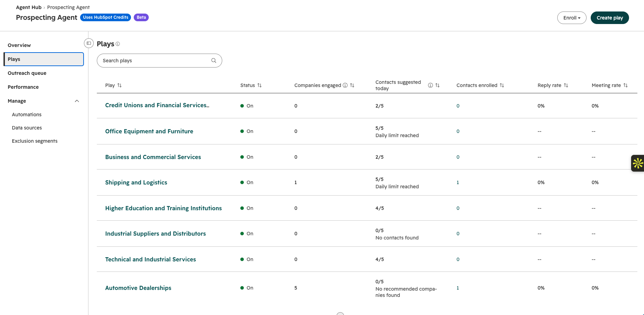Click the magnifier icon in Search plays

(x=214, y=61)
